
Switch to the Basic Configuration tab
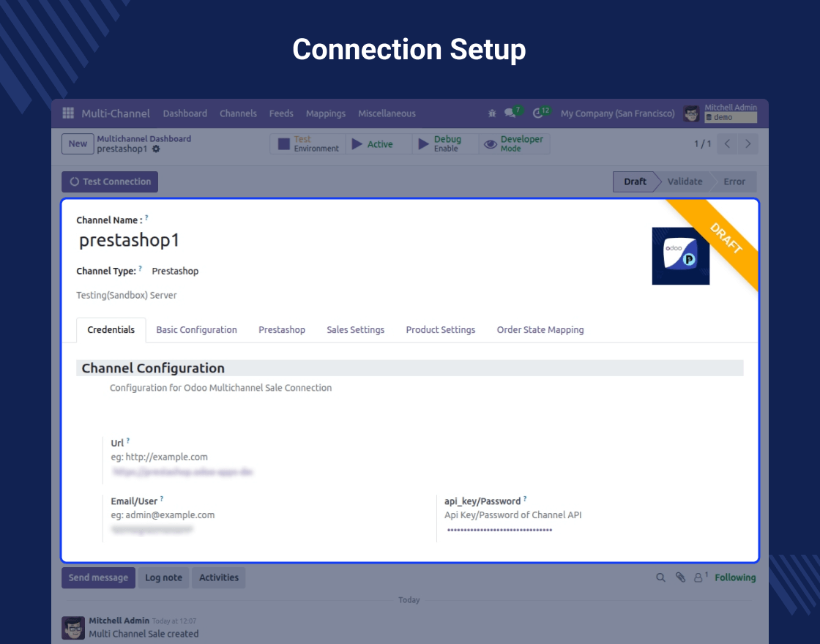coord(197,330)
